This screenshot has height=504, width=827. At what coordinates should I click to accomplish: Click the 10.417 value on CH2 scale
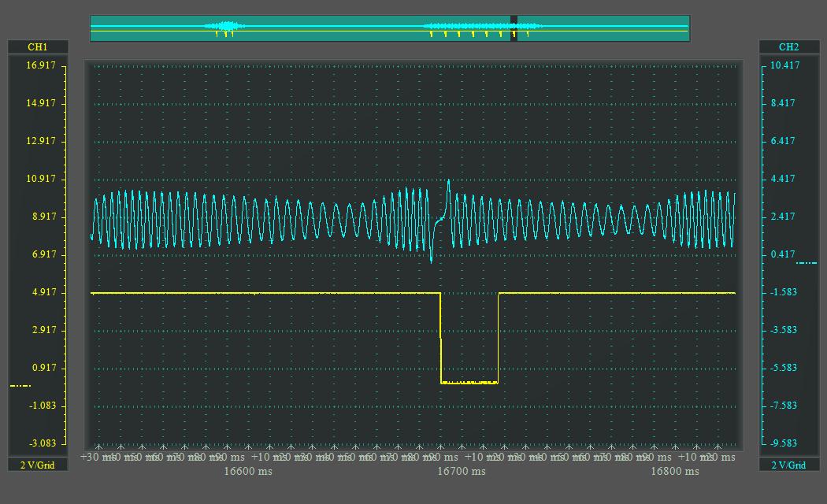pyautogui.click(x=784, y=65)
